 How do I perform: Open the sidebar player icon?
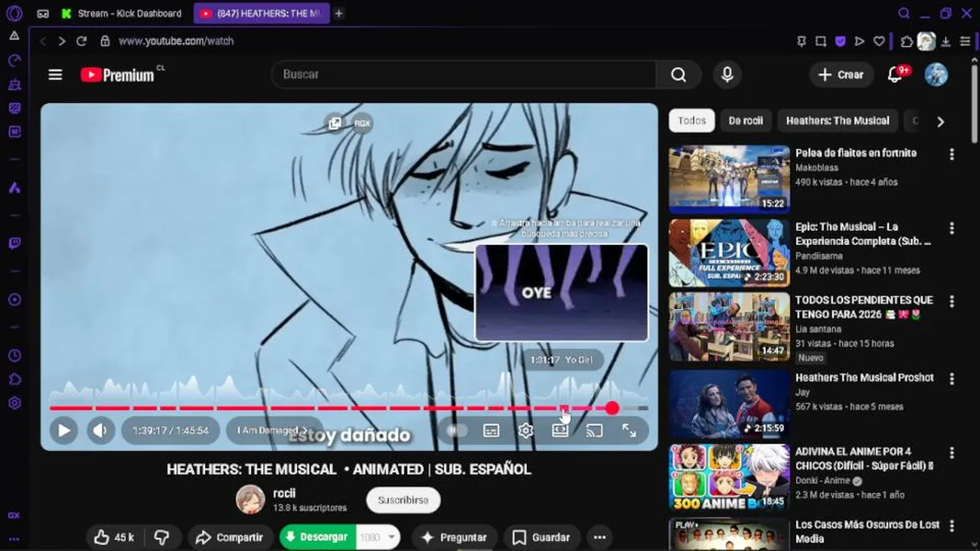coord(14,300)
